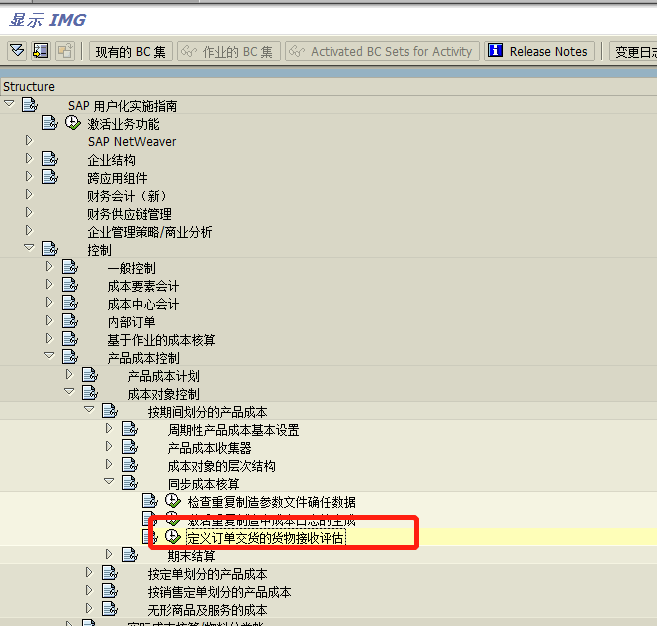
Task: Collapse the 产品成本控制 node
Action: (x=49, y=355)
